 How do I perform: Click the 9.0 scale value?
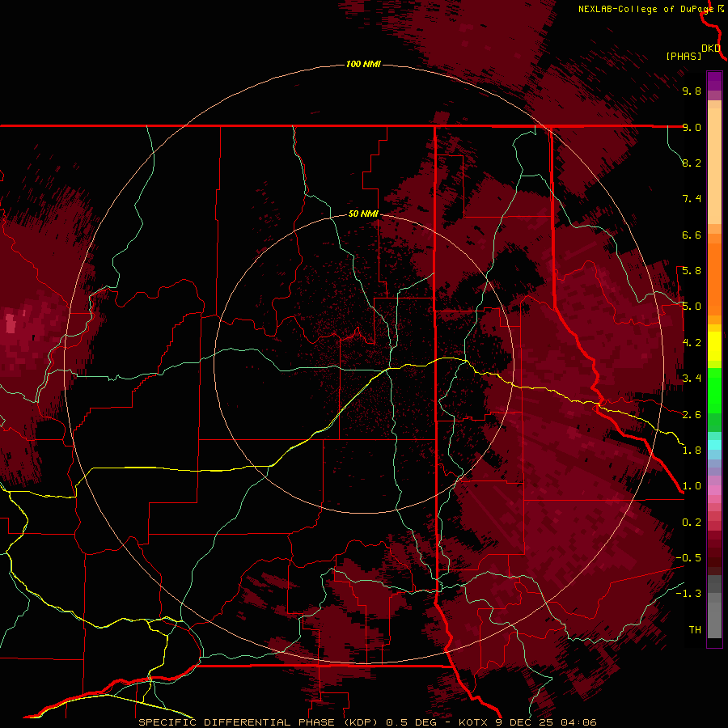coord(692,127)
